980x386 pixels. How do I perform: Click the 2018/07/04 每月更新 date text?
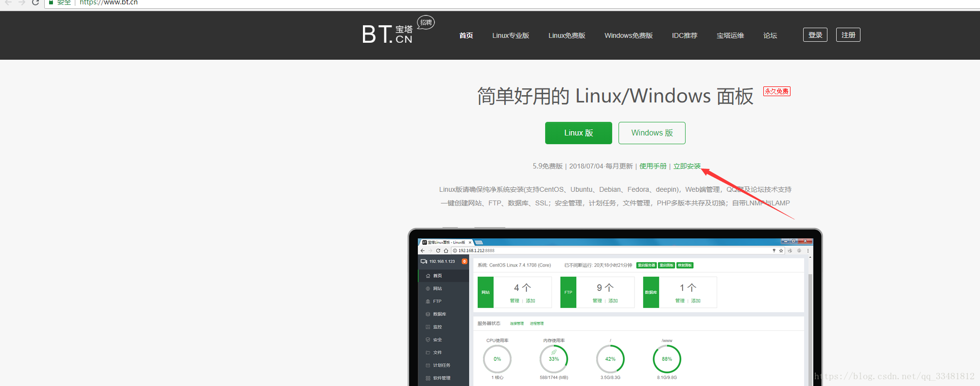[x=601, y=166]
